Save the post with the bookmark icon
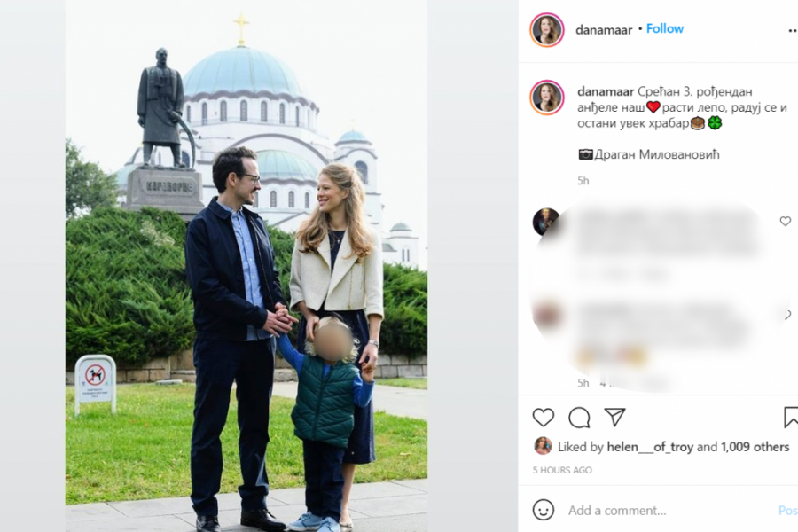798x532 pixels. click(x=791, y=418)
